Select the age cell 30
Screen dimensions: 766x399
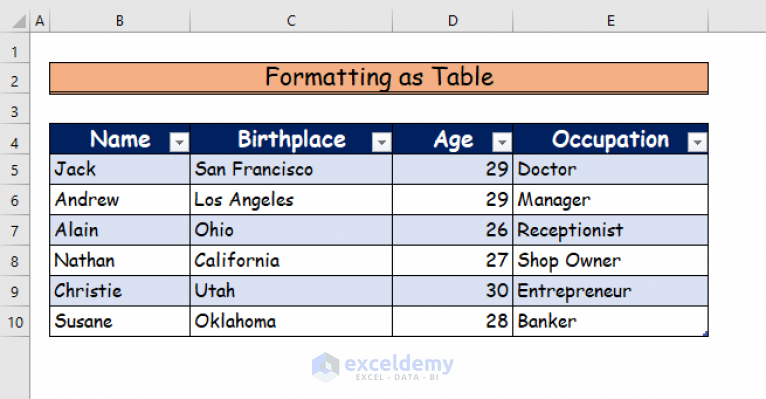pyautogui.click(x=453, y=291)
